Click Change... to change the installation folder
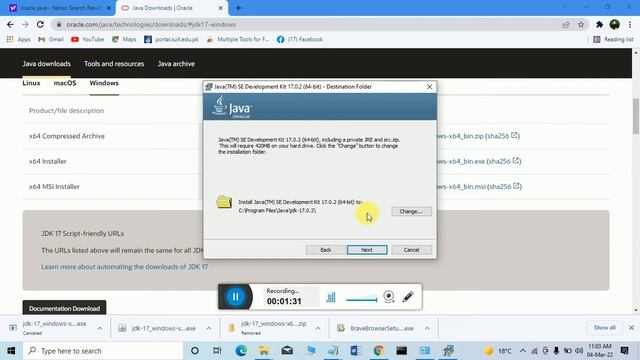 click(x=411, y=211)
